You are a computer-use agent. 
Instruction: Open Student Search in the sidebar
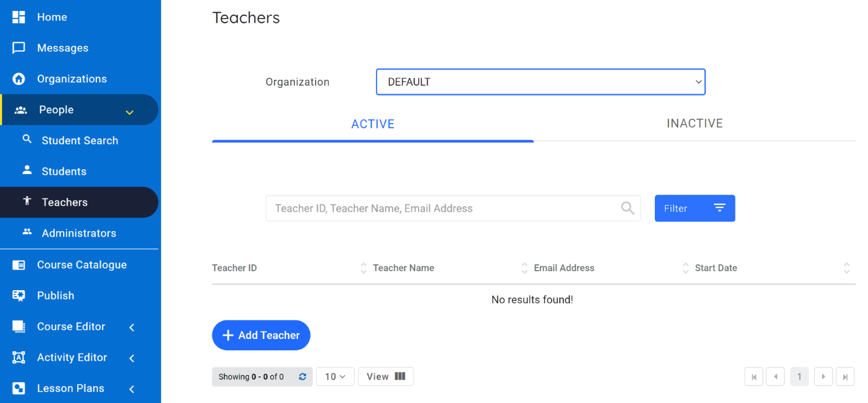(80, 140)
